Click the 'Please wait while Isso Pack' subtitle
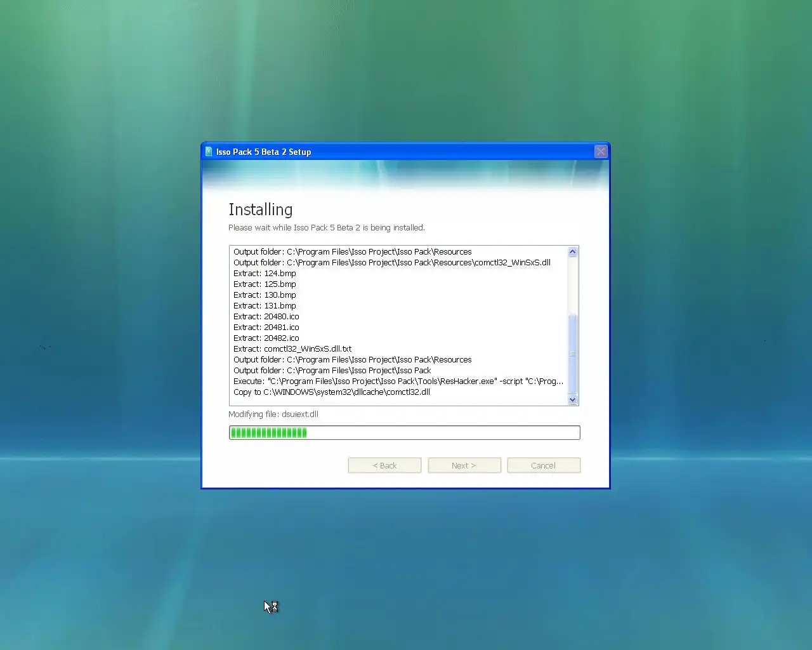Screen dimensions: 812x650 click(327, 228)
